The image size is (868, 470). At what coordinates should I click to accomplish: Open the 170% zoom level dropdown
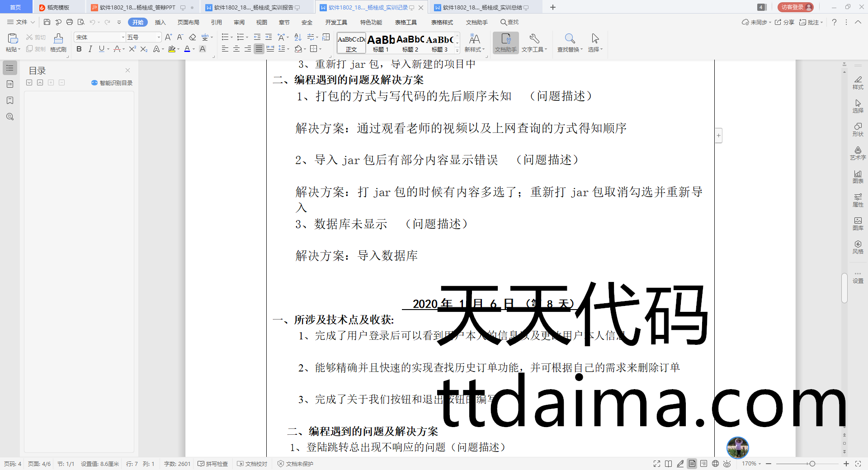click(x=751, y=464)
